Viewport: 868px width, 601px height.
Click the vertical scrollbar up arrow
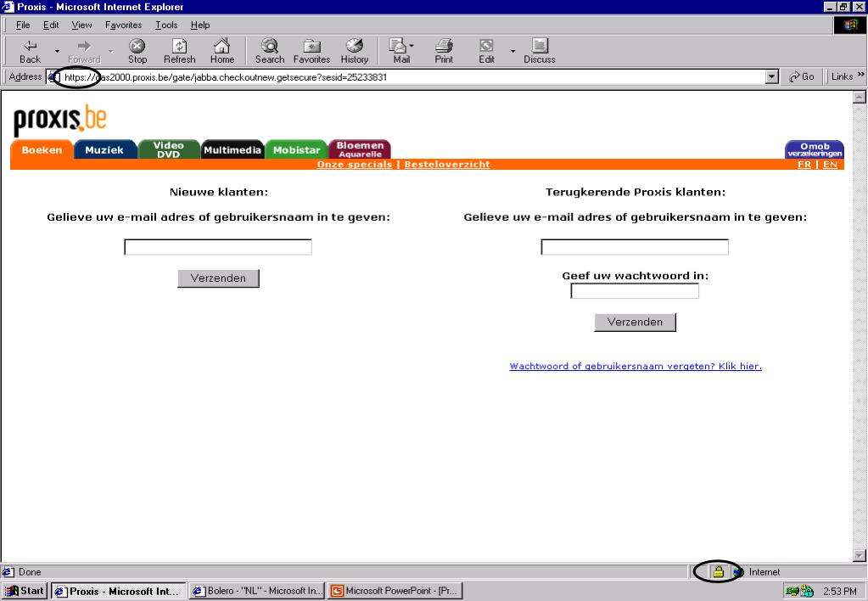(860, 98)
